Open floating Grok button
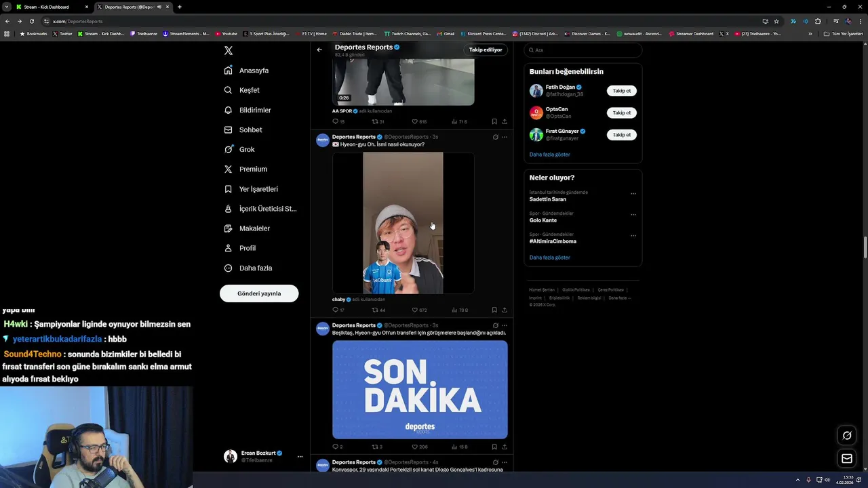 tap(847, 435)
